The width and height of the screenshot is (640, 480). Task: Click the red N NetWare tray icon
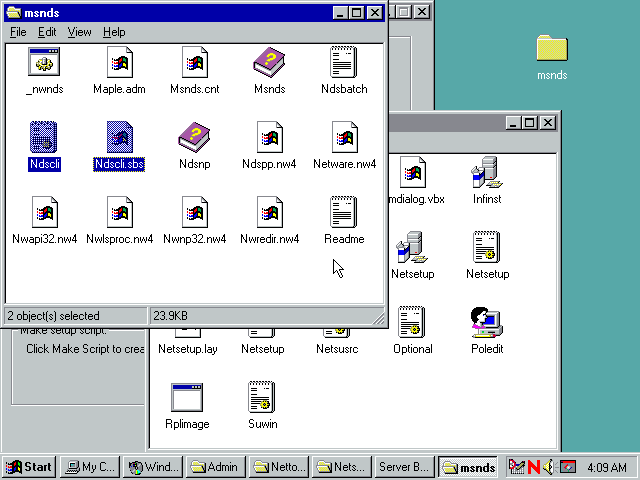[x=533, y=467]
